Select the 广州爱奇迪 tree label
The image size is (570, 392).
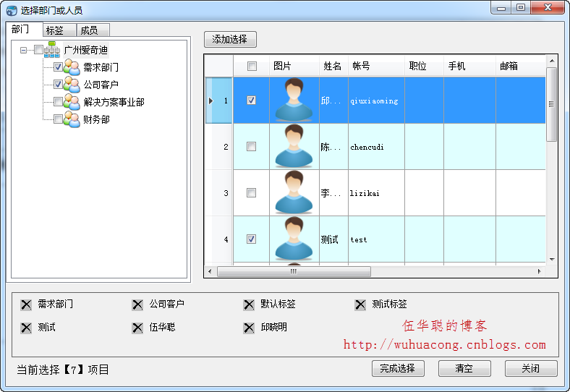(x=86, y=50)
